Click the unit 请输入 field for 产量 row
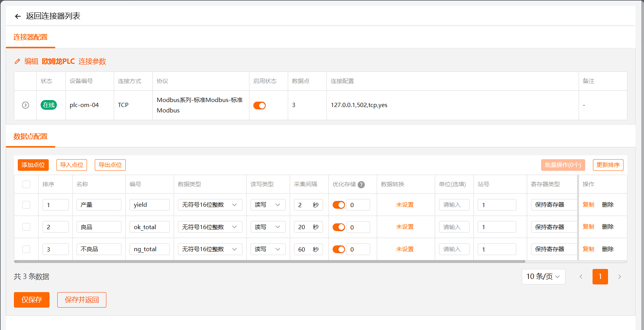This screenshot has width=644, height=330. click(x=454, y=205)
